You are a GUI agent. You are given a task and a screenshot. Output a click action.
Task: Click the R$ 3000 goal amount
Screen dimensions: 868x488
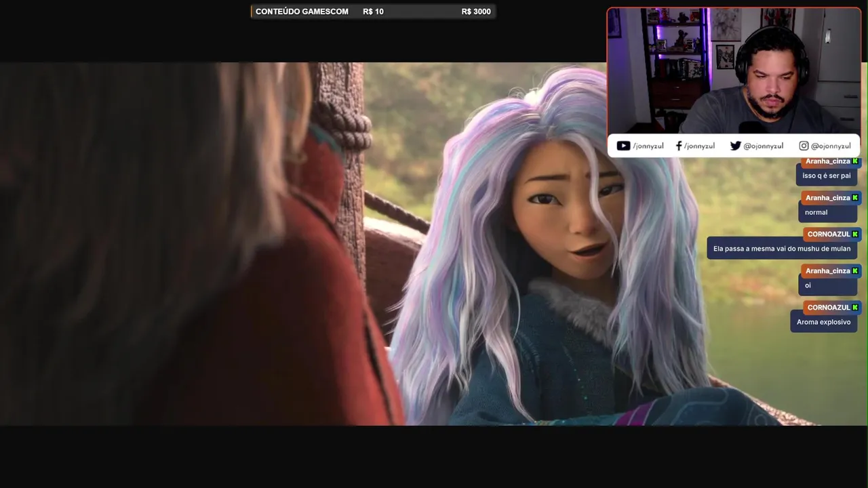pyautogui.click(x=476, y=12)
